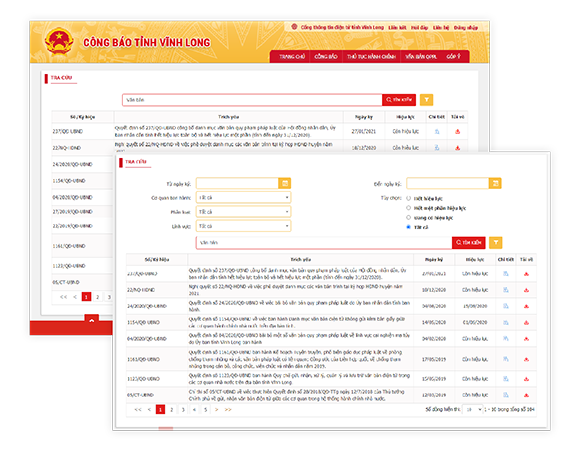The width and height of the screenshot is (570, 458).
Task: Click red scroll-up arrow tab at footer
Action: pyautogui.click(x=92, y=320)
